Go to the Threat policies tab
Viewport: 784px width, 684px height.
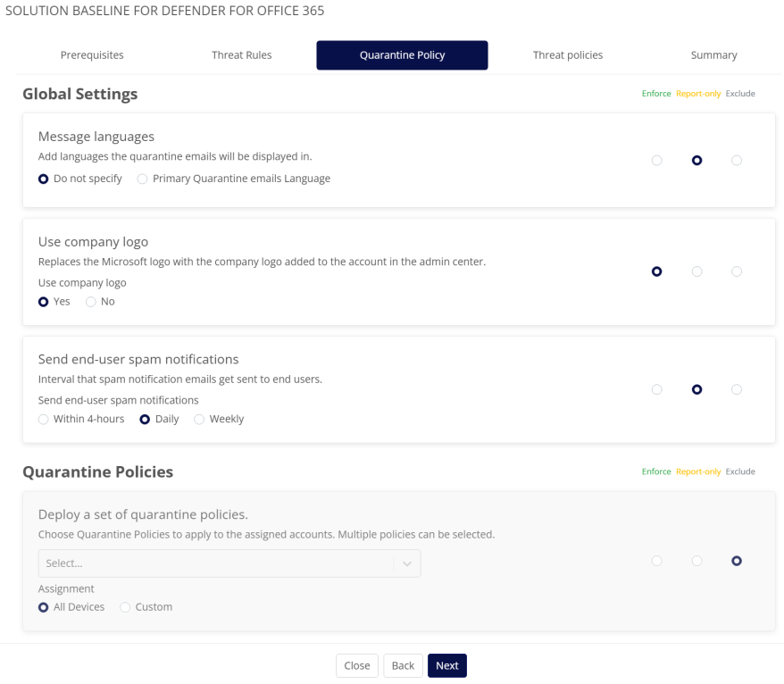pyautogui.click(x=567, y=55)
